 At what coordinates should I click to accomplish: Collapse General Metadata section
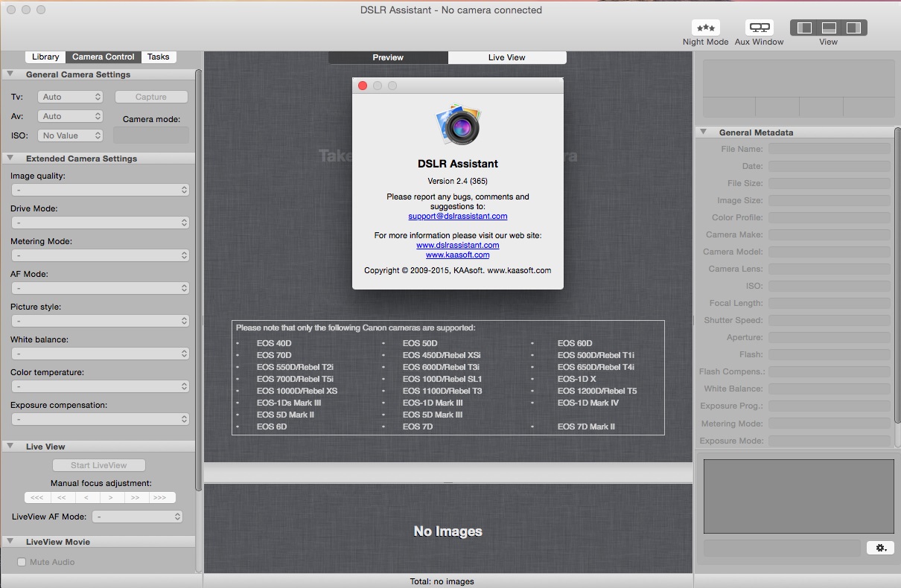click(704, 132)
